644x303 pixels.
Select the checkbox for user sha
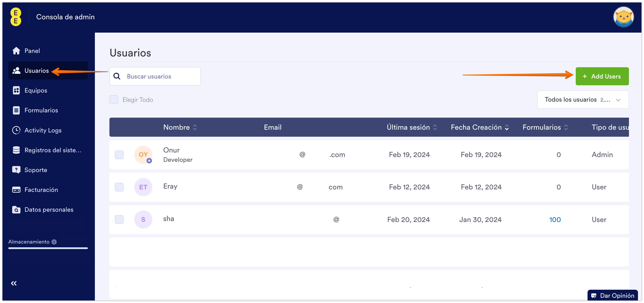tap(119, 219)
